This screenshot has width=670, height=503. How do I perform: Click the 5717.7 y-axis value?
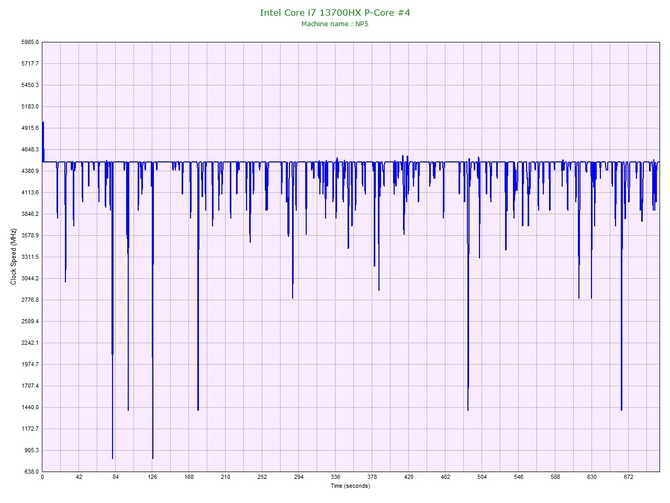(30, 64)
